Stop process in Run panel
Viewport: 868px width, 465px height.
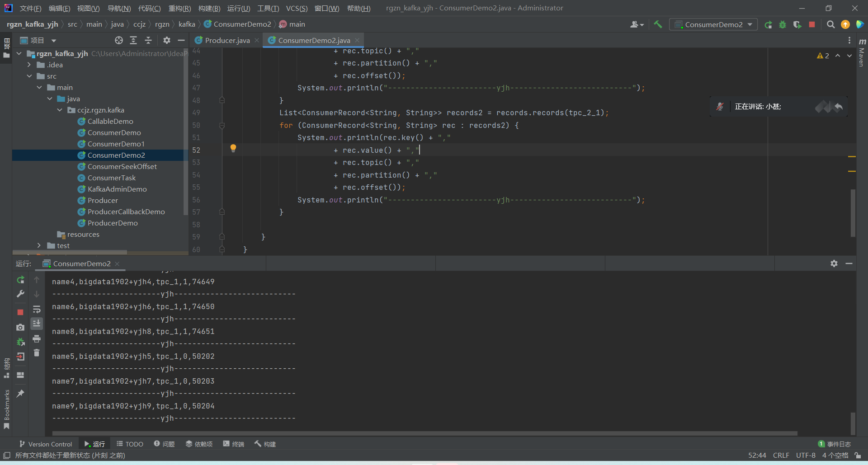point(20,312)
